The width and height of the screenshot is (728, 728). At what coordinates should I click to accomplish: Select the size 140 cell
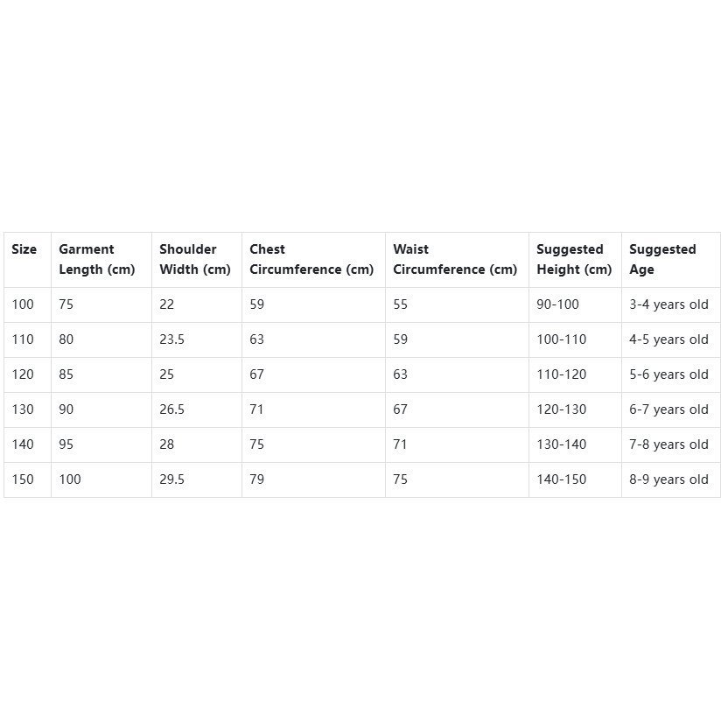(23, 444)
